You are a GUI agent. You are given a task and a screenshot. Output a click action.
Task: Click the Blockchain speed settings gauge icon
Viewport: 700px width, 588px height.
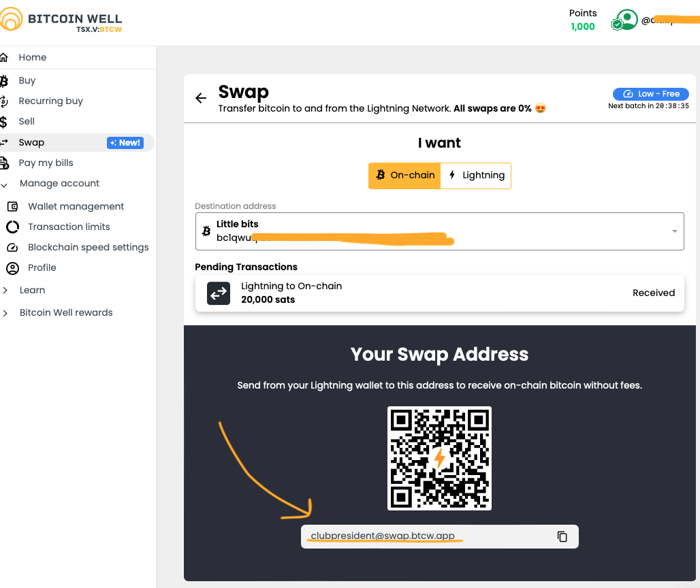(12, 247)
